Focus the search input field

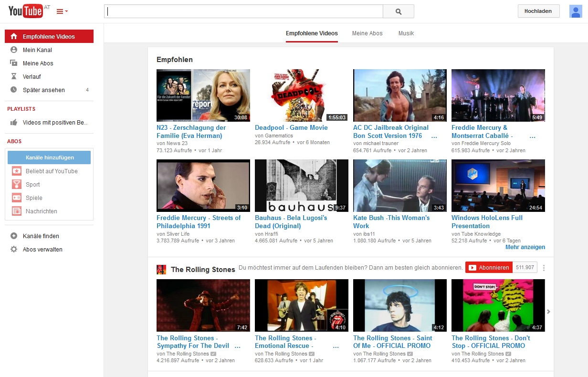coord(243,11)
